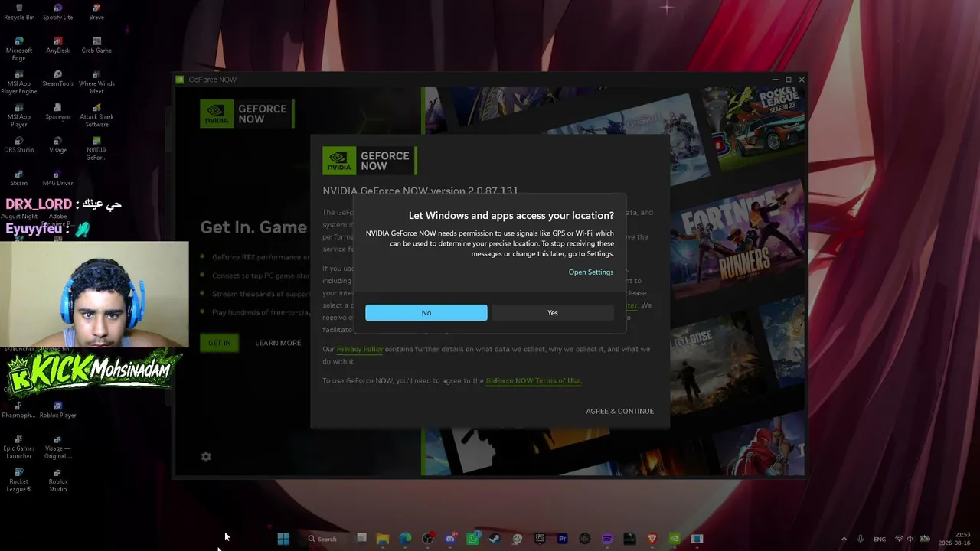This screenshot has width=980, height=551.
Task: Click the green GET IN button
Action: tap(219, 343)
